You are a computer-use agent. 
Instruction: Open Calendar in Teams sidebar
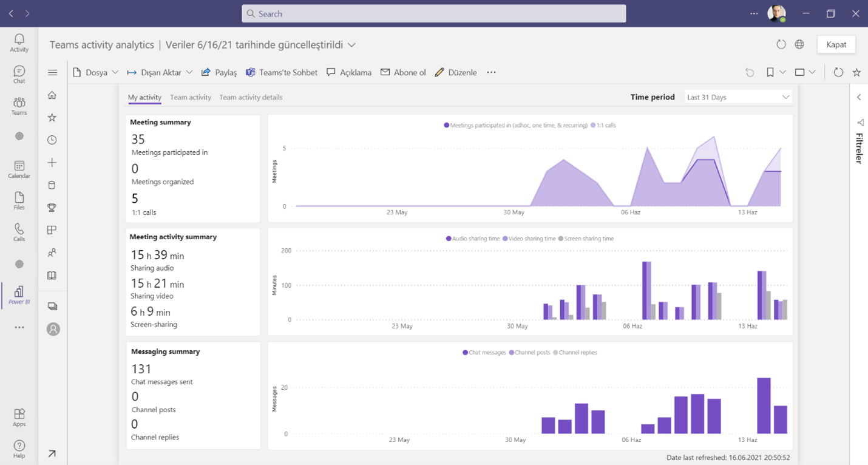(19, 169)
